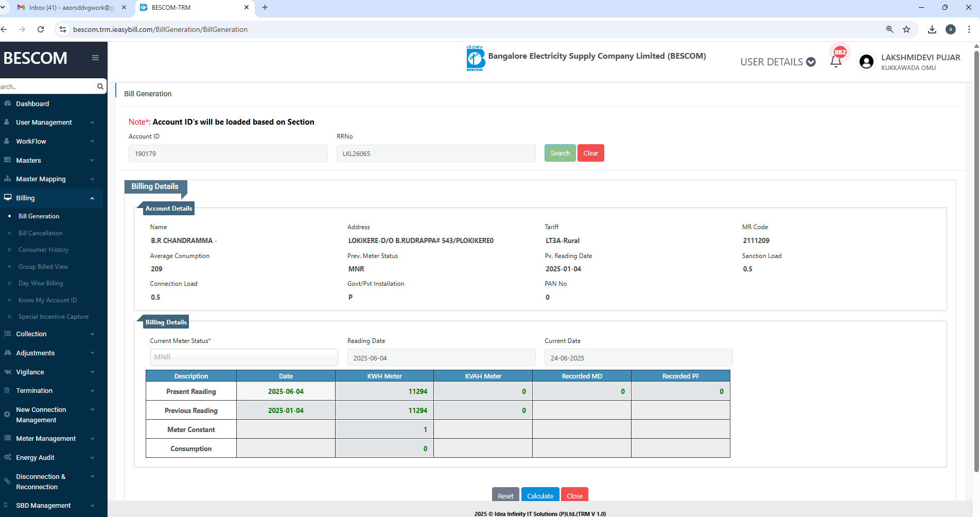Click the browser address bar URL
The height and width of the screenshot is (517, 980).
(x=160, y=29)
